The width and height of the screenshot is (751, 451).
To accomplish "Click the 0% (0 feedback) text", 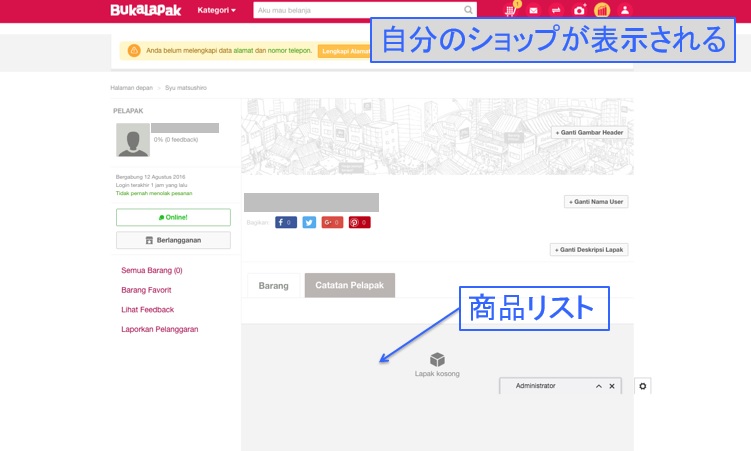I will point(176,139).
